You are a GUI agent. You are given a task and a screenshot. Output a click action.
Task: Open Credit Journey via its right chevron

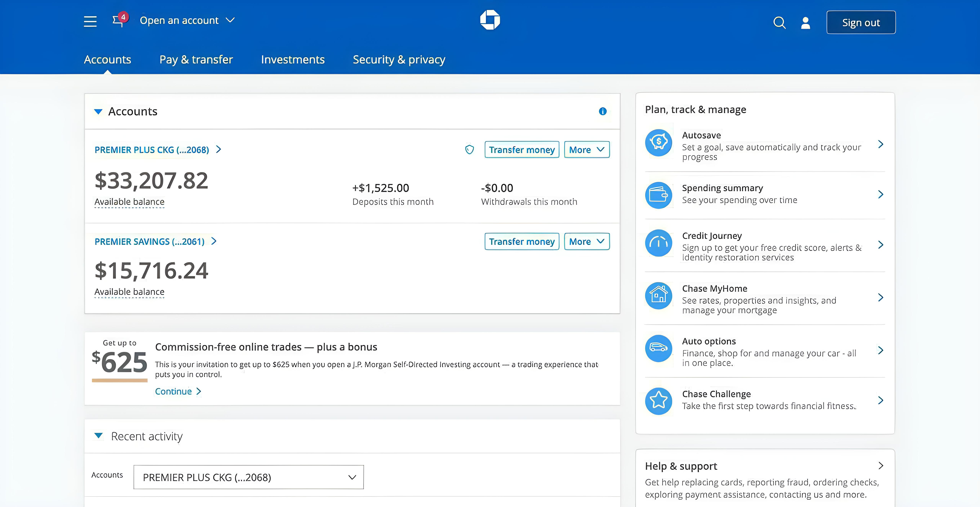coord(880,245)
